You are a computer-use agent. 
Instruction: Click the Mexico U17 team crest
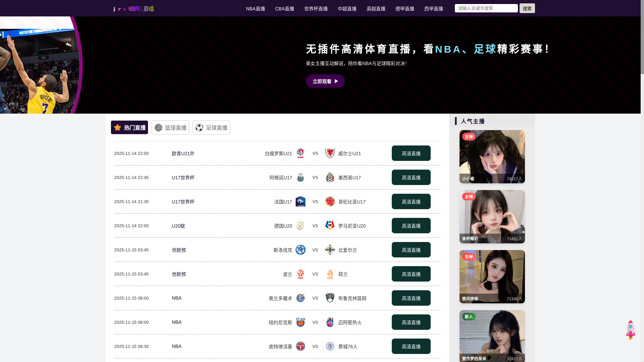[330, 177]
